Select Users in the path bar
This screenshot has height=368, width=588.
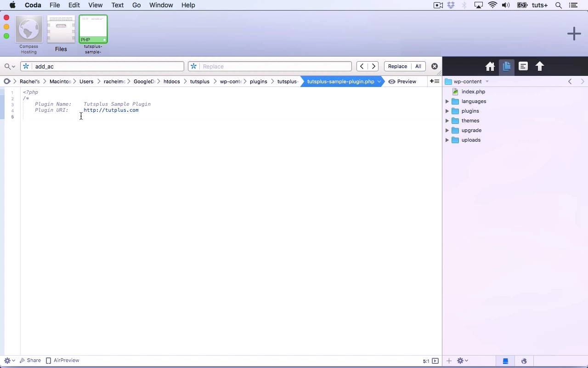(x=86, y=81)
